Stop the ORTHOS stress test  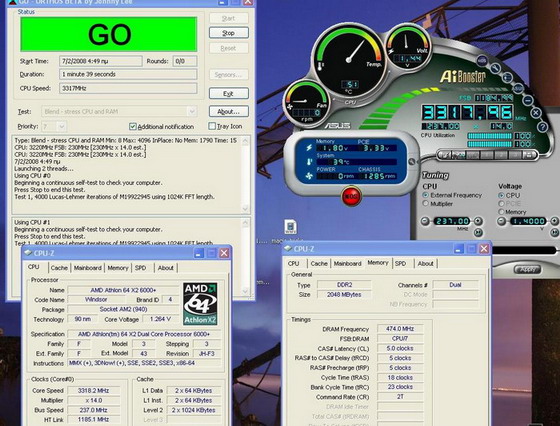tap(229, 33)
